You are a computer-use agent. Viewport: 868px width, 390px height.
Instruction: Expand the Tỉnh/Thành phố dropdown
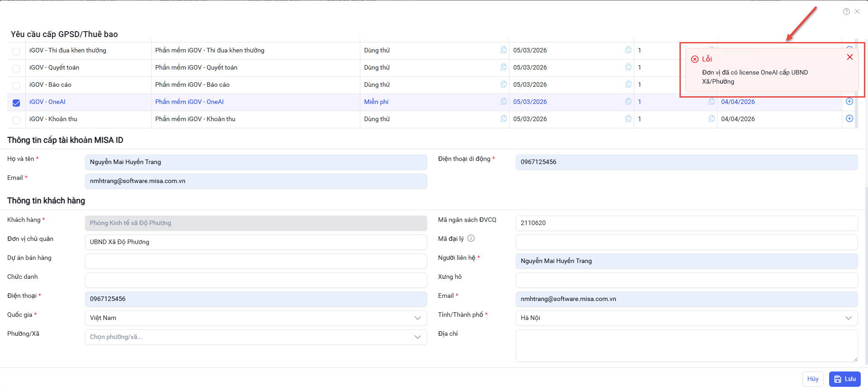pyautogui.click(x=686, y=318)
